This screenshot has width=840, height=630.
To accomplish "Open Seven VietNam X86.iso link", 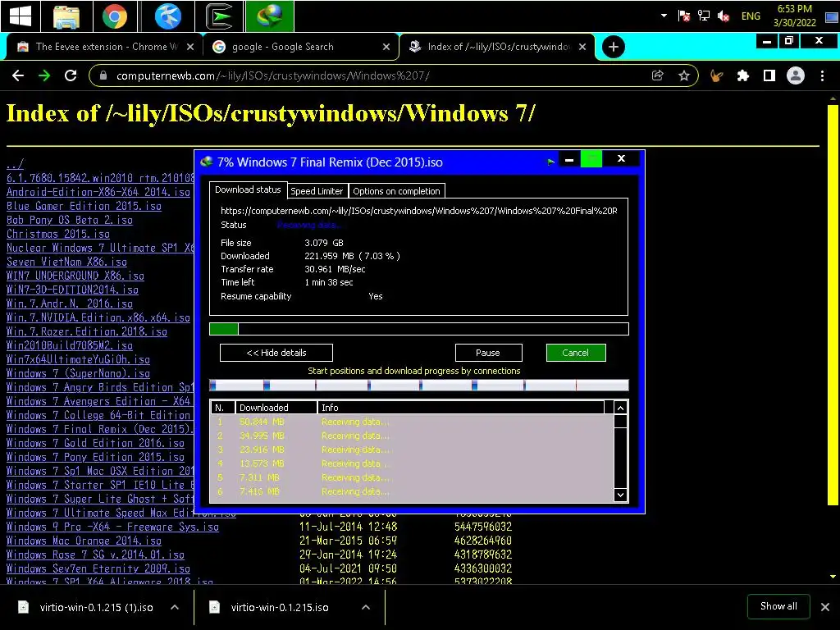I will (x=67, y=262).
